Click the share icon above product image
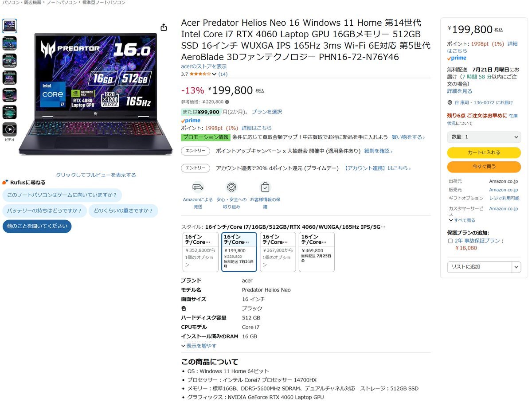Image resolution: width=532 pixels, height=402 pixels. coord(164,27)
